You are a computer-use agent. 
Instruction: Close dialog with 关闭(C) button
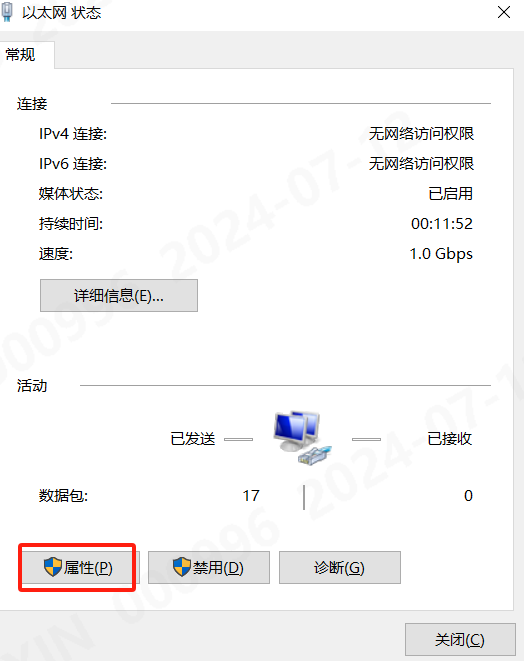tap(460, 640)
